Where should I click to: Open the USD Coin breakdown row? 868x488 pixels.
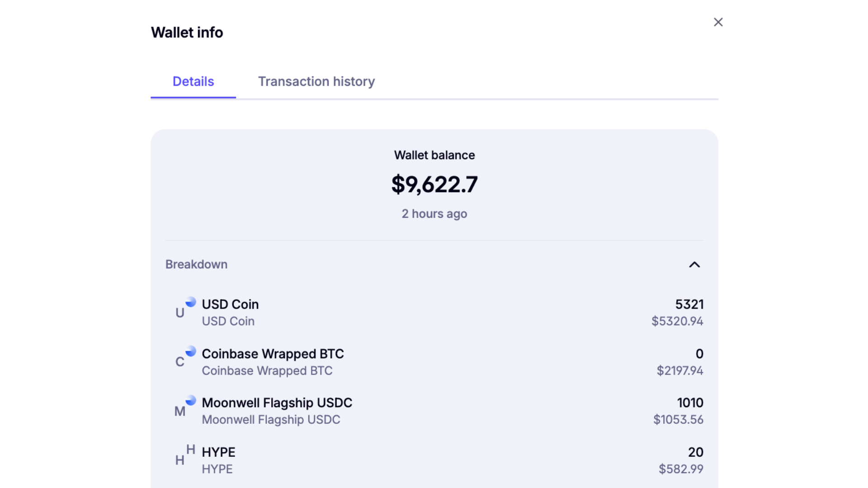[434, 311]
